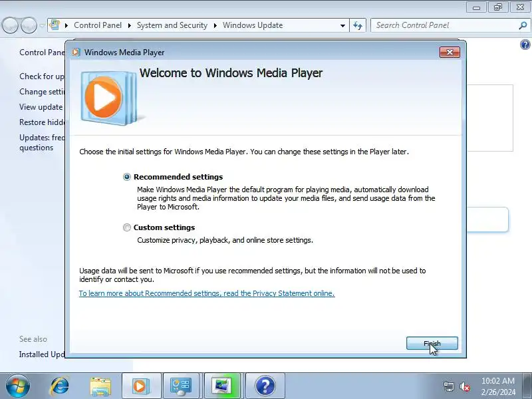Click the Forward navigation arrow in Control Panel
The image size is (532, 399).
[x=29, y=25]
